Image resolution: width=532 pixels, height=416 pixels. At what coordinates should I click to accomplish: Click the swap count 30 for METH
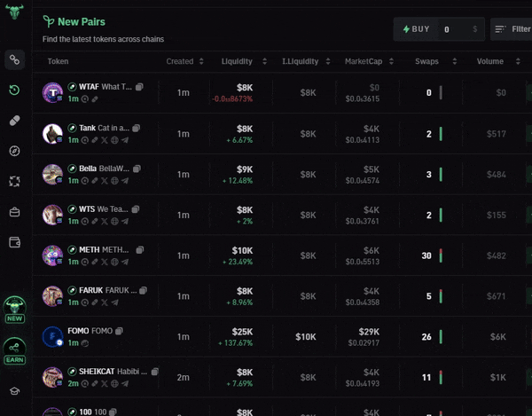pyautogui.click(x=426, y=255)
